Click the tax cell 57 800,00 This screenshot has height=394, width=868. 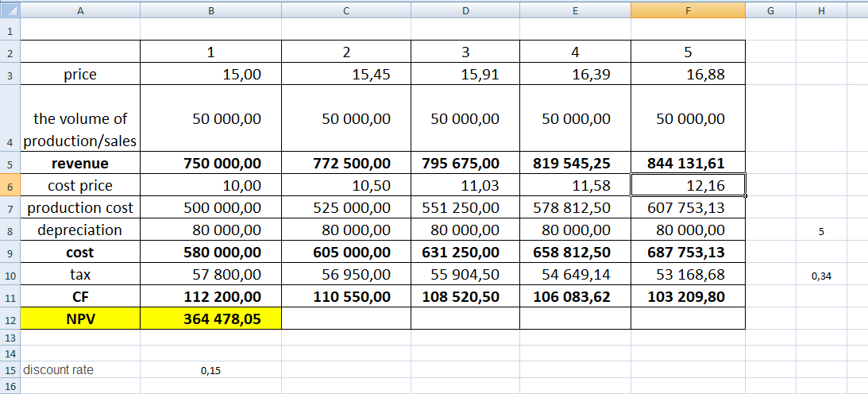click(x=210, y=275)
